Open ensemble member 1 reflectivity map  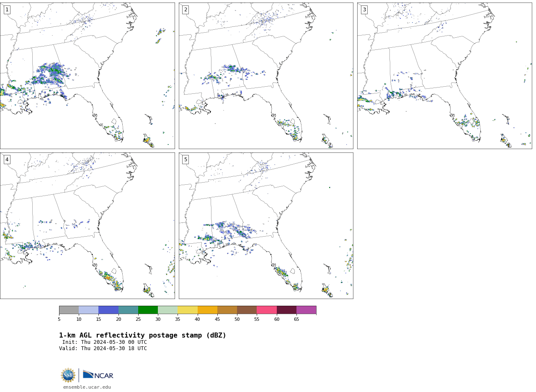[x=87, y=76]
